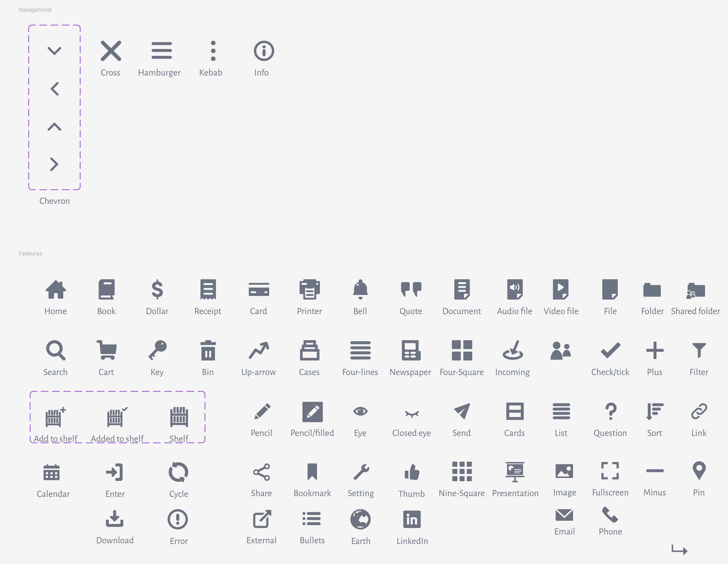The width and height of the screenshot is (728, 564).
Task: Open the Kebab menu icon
Action: (213, 51)
